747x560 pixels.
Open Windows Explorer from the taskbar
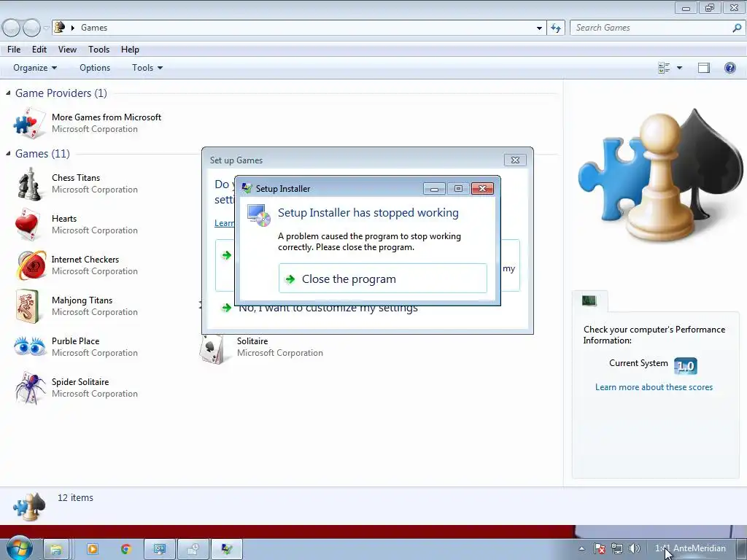coord(57,550)
